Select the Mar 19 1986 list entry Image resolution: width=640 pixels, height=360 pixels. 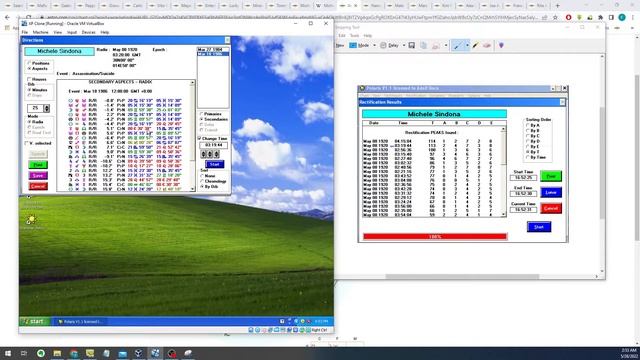pos(213,54)
